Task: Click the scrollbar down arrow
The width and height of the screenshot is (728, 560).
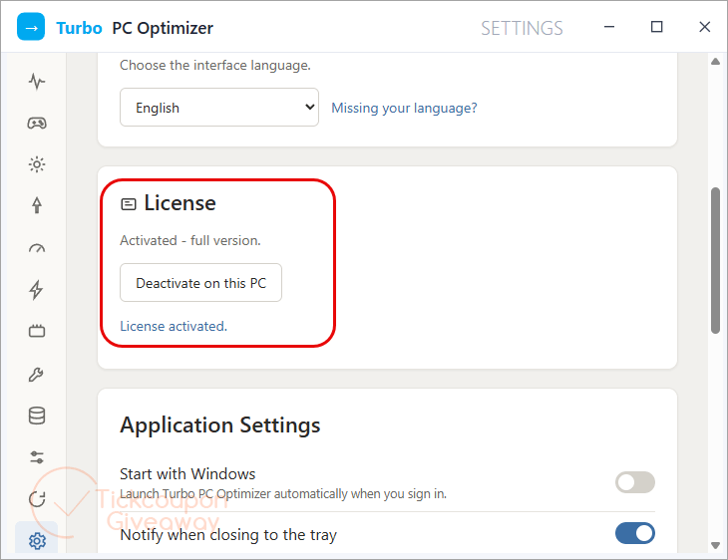Action: click(x=715, y=545)
